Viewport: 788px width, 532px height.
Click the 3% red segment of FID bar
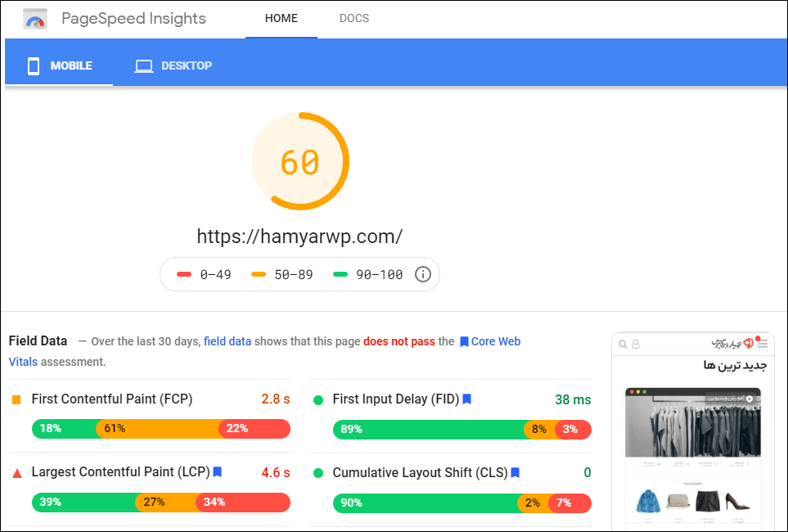click(573, 430)
